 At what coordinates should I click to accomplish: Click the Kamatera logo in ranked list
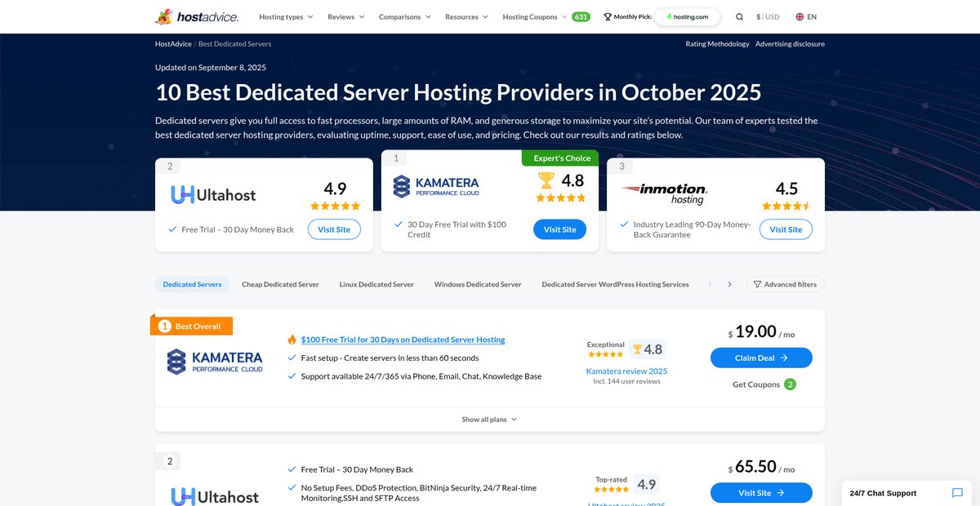215,362
